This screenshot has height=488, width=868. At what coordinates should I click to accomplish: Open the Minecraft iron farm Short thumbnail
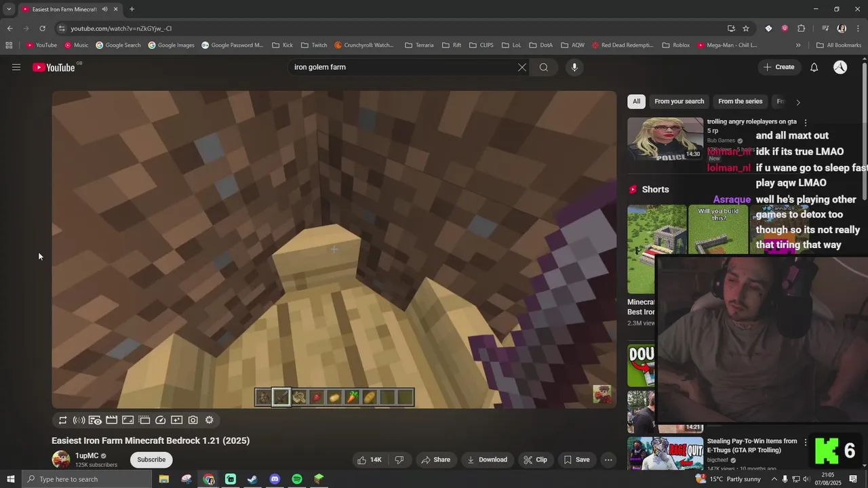tap(656, 249)
